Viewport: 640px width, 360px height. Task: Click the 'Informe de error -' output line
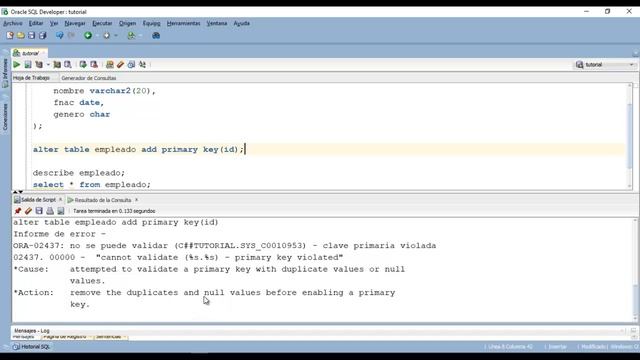coord(59,234)
